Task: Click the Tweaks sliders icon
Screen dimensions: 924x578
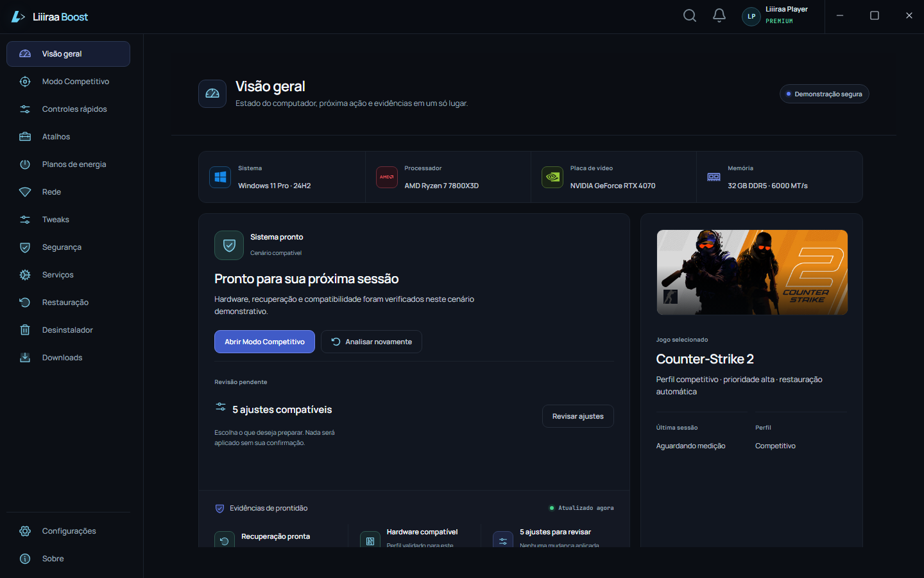Action: click(25, 220)
